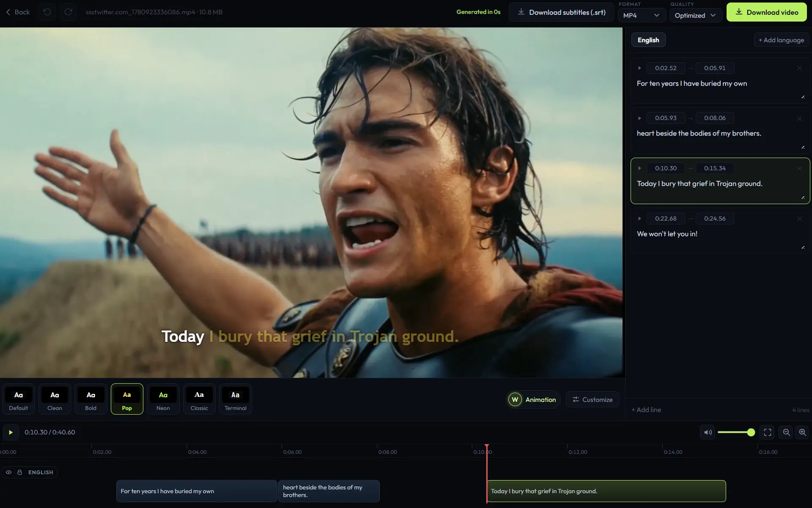Add a new subtitle language
The width and height of the screenshot is (812, 508).
coord(781,40)
